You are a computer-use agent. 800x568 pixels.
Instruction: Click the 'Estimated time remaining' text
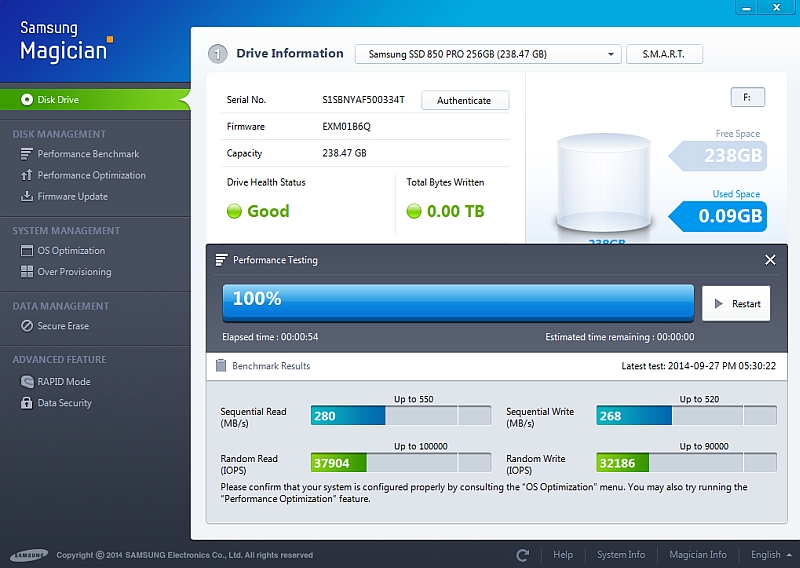(619, 337)
